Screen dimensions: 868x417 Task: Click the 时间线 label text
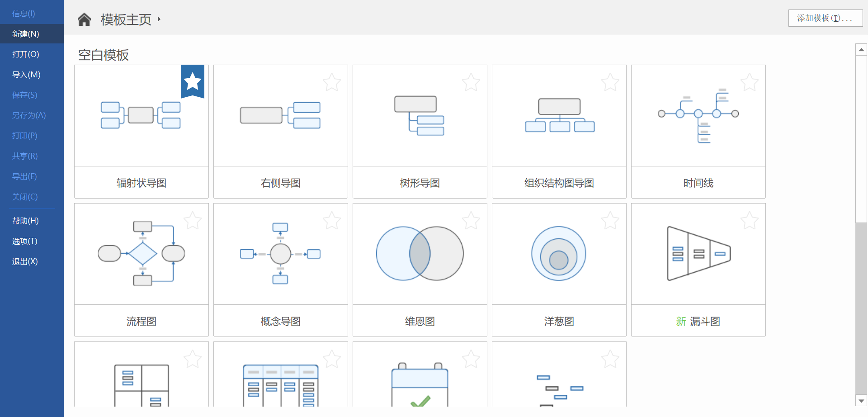tap(698, 183)
